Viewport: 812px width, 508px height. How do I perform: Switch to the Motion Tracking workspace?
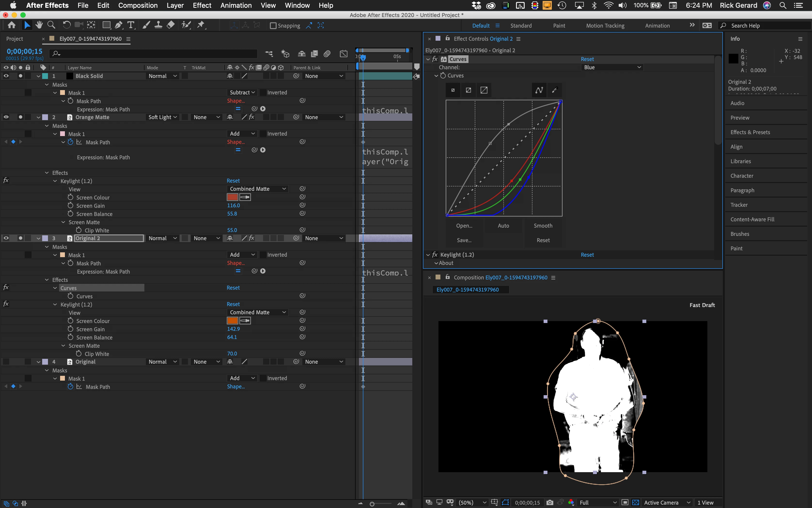(x=605, y=25)
